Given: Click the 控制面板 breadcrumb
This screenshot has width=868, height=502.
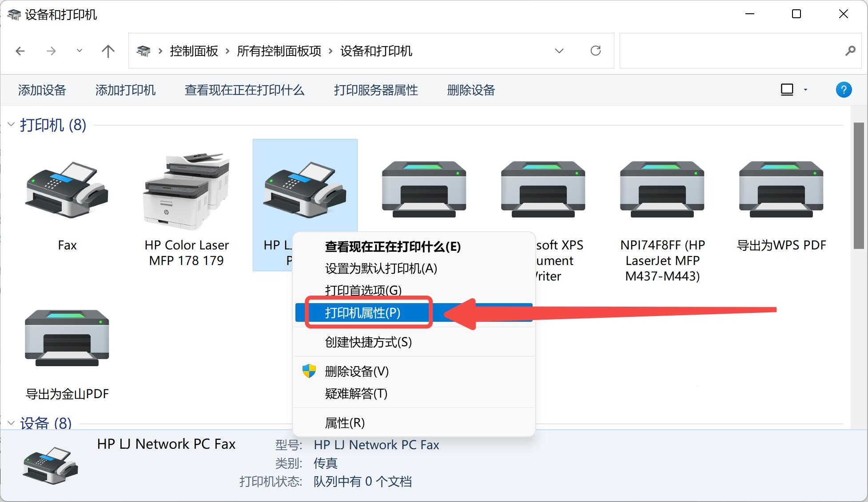Looking at the screenshot, I should coord(194,51).
